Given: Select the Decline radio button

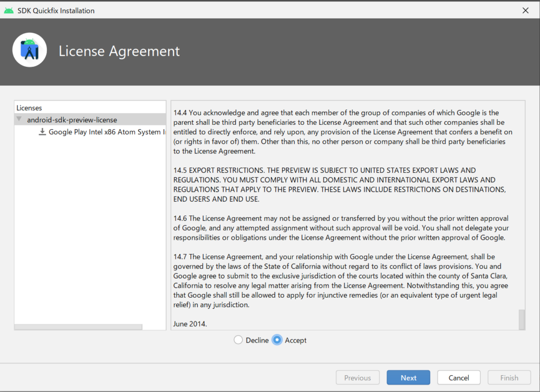Looking at the screenshot, I should pos(238,340).
